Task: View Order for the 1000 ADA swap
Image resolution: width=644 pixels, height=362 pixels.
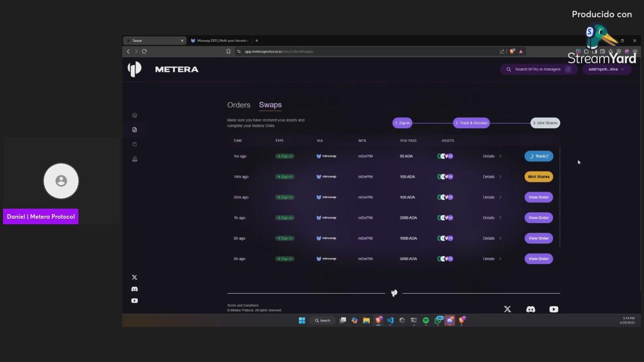Action: pyautogui.click(x=539, y=238)
